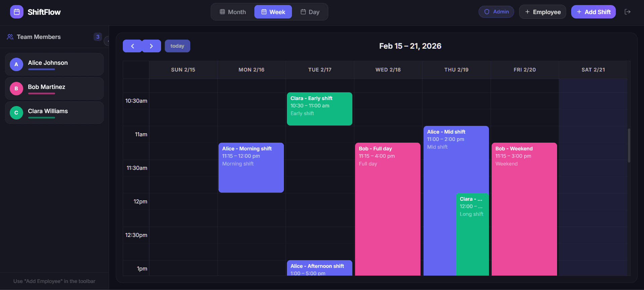The width and height of the screenshot is (644, 290).
Task: Click the Team Members people icon
Action: [x=10, y=37]
